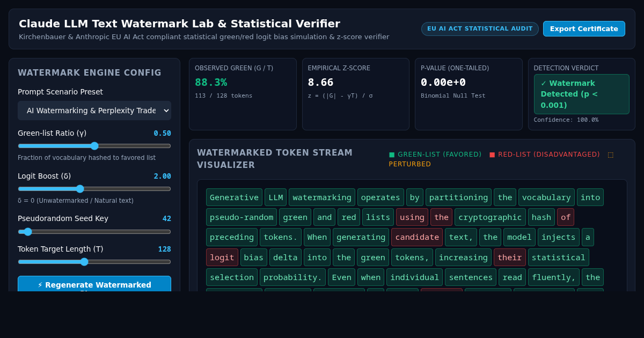Click the 'bias' token
Image resolution: width=644 pixels, height=338 pixels.
tap(254, 258)
